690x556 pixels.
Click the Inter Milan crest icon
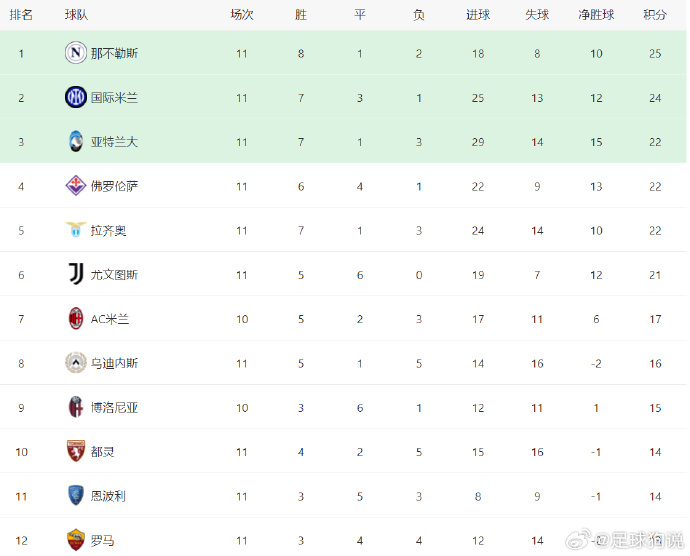pyautogui.click(x=76, y=97)
